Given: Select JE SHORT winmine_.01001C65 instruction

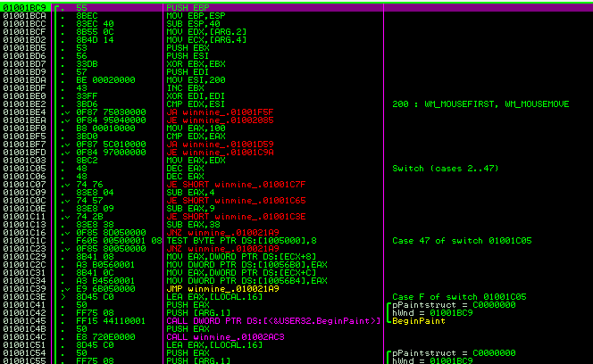Looking at the screenshot, I should tap(236, 201).
